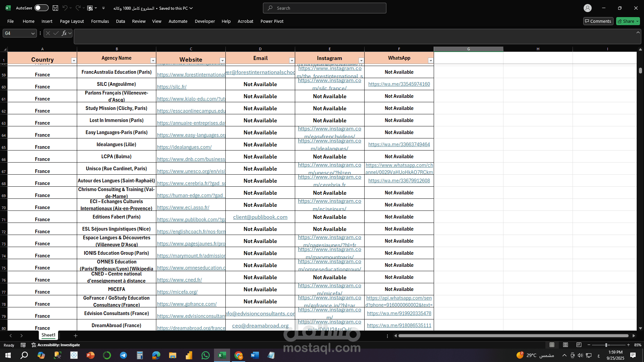
Task: Open the Email column filter dropdown
Action: (292, 61)
